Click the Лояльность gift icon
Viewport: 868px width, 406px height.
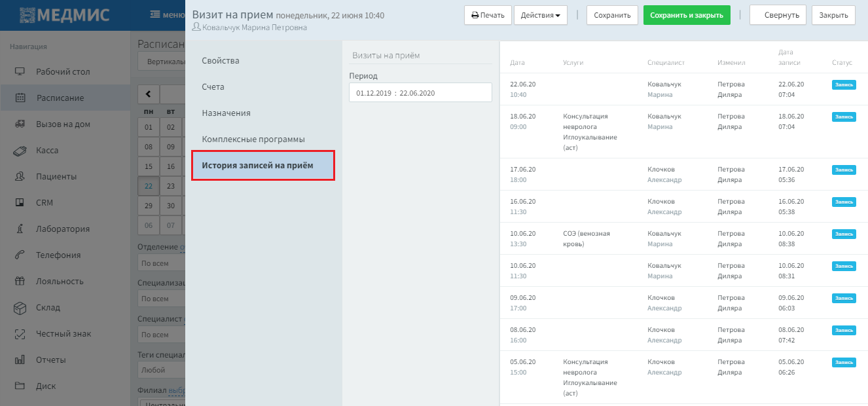20,281
